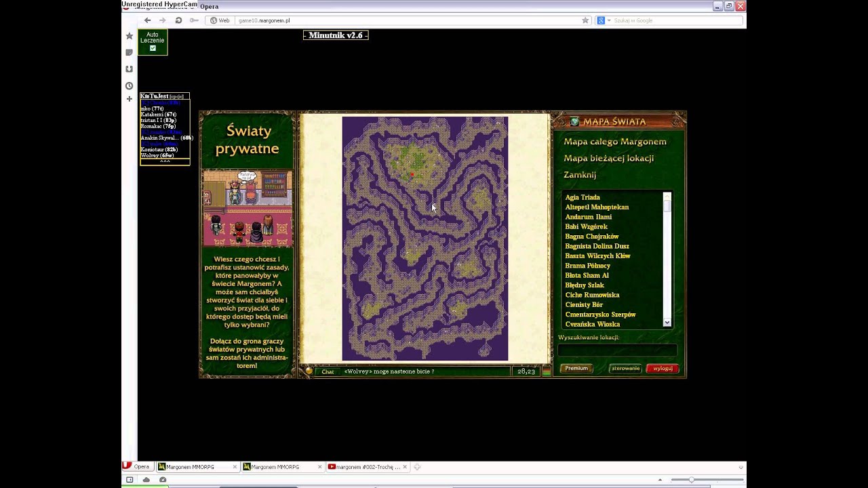Open the bookmarks star in Opera sidebar
Viewport: 868px width, 488px height.
pos(129,36)
